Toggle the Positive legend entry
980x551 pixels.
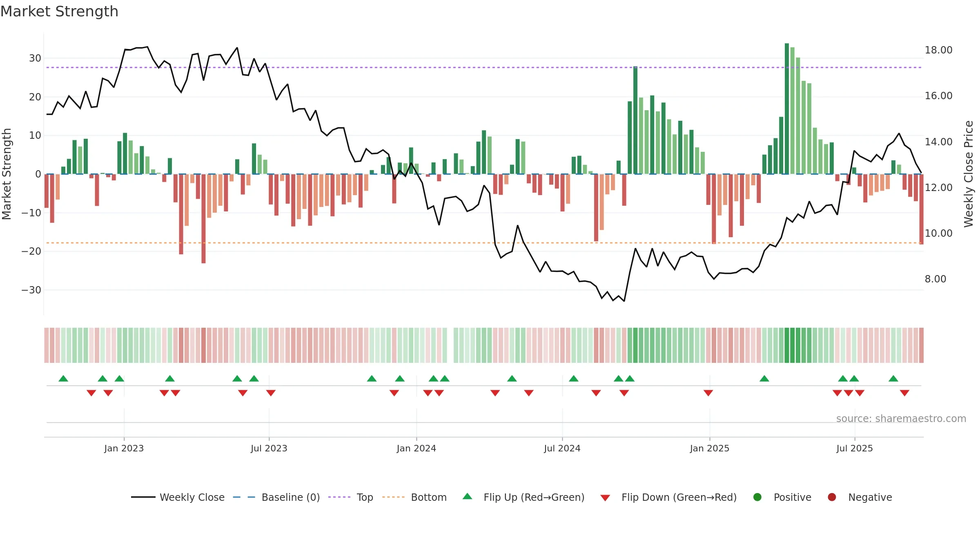click(782, 497)
